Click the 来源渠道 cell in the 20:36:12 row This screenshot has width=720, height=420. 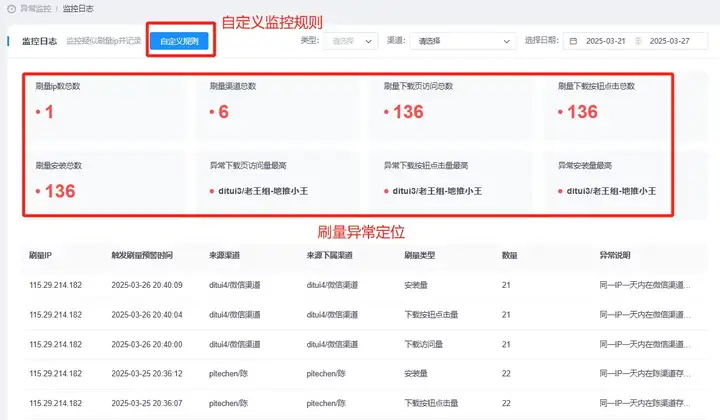[x=228, y=374]
